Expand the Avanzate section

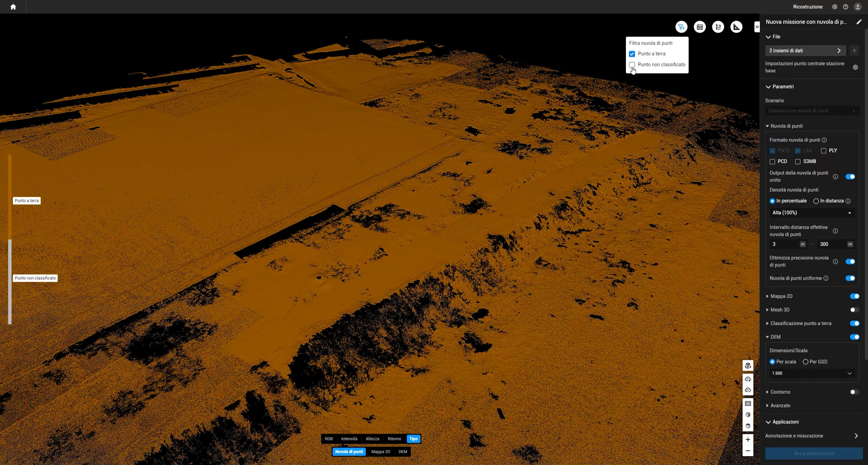(780, 405)
